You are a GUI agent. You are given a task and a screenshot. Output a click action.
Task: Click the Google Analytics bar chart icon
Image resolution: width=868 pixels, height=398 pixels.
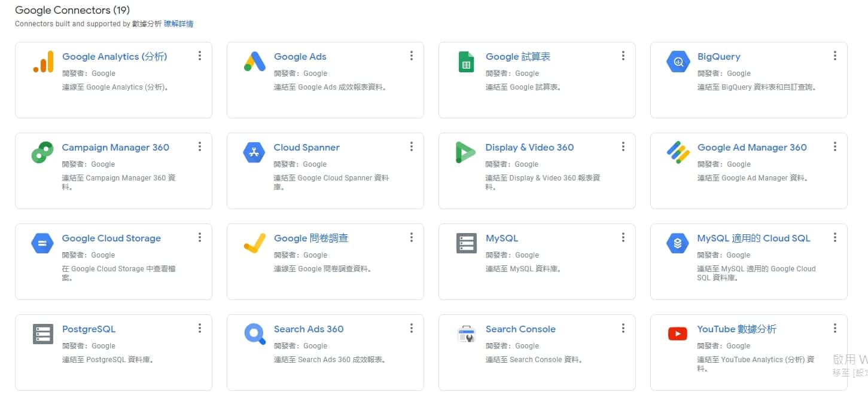click(43, 62)
